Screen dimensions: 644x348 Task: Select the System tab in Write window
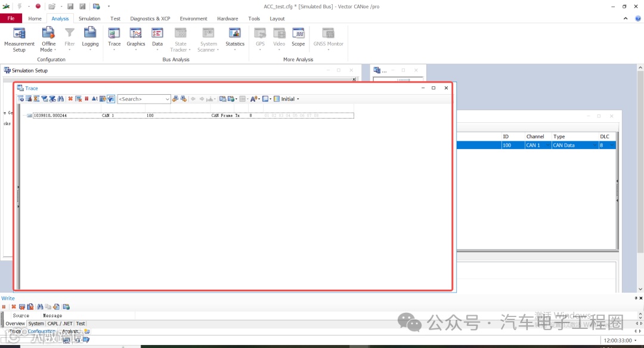(36, 324)
